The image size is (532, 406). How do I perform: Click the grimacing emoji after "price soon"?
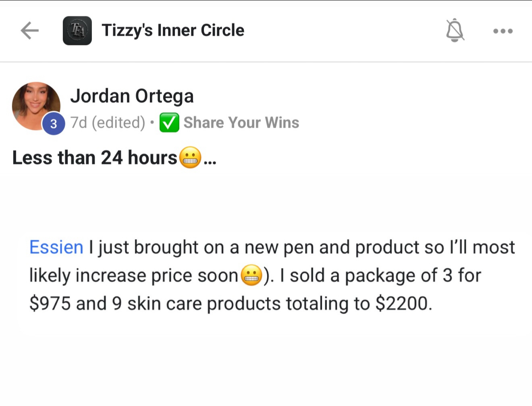(x=251, y=276)
